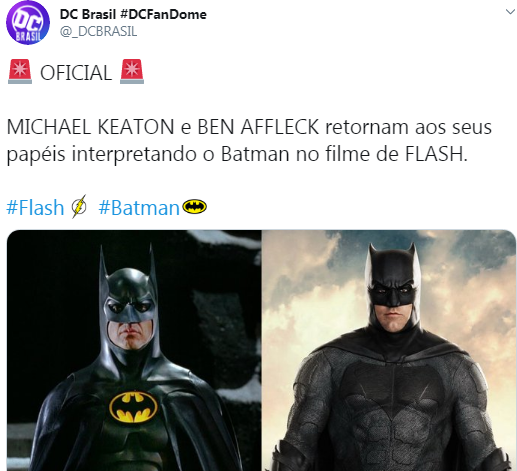Click the lightning bolt emoji

click(x=79, y=207)
